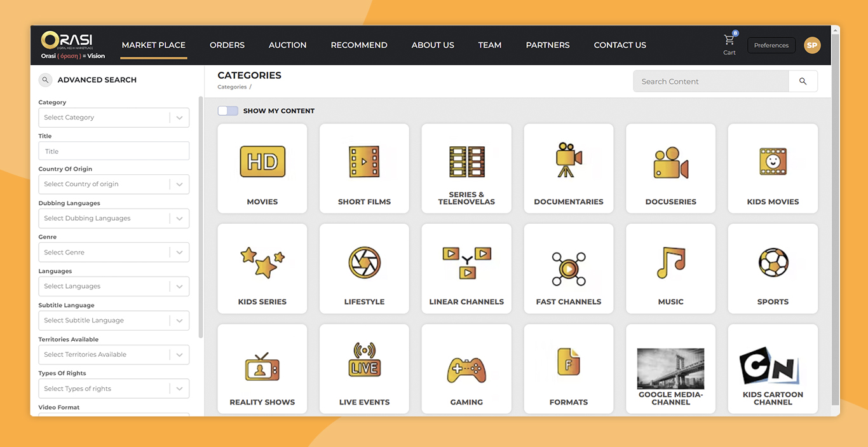The image size is (868, 447).
Task: Switch to the Auction page
Action: [287, 45]
